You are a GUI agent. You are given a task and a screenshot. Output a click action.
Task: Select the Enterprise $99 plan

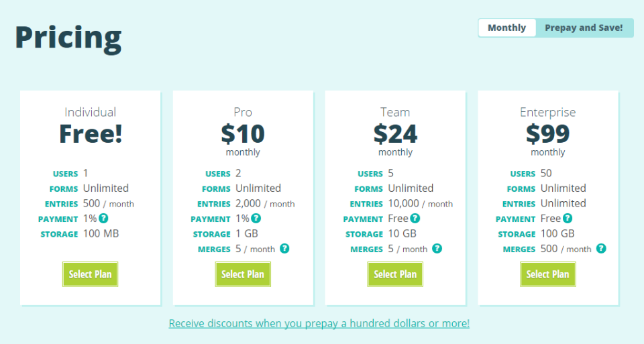547,274
